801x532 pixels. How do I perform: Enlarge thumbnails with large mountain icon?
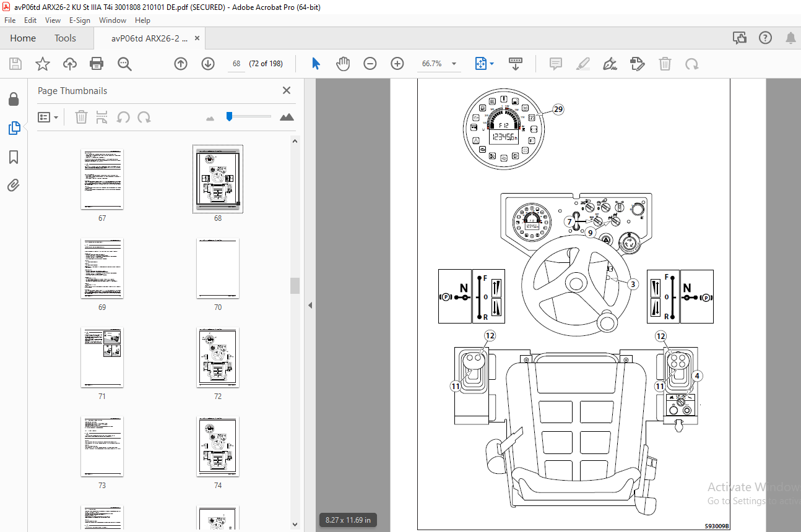287,117
